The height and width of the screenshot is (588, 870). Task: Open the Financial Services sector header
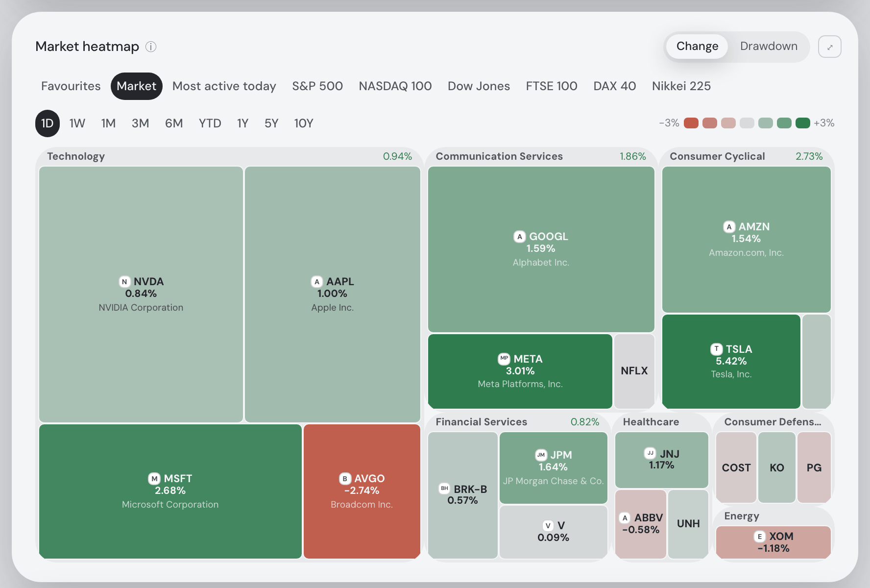(x=518, y=422)
